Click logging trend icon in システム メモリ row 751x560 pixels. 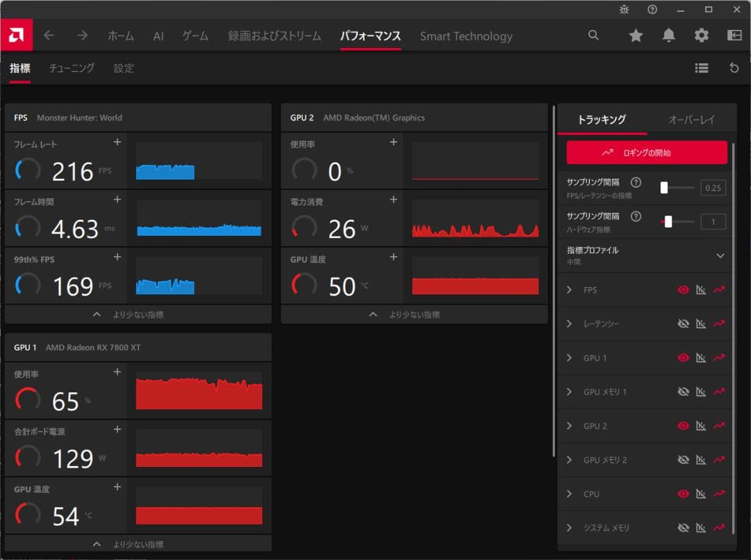(719, 528)
